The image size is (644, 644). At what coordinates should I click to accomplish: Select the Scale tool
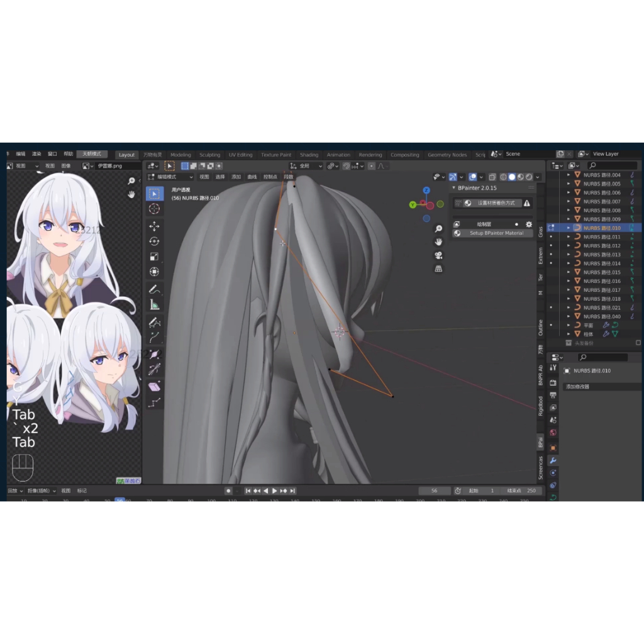pos(155,257)
